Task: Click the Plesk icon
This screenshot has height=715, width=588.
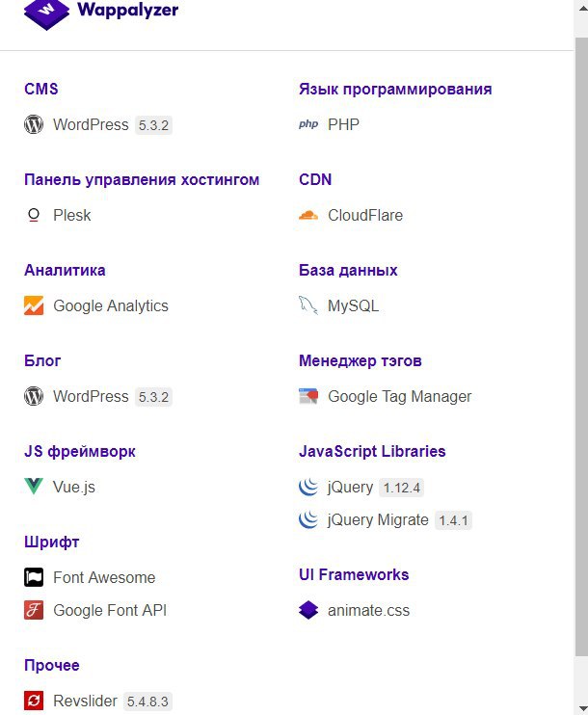Action: pos(34,215)
